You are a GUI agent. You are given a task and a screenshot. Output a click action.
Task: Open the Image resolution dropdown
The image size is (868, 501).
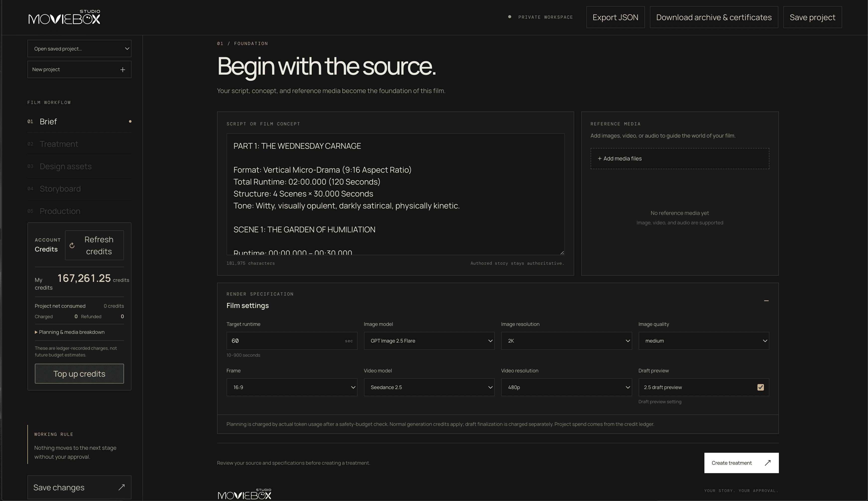tap(566, 341)
